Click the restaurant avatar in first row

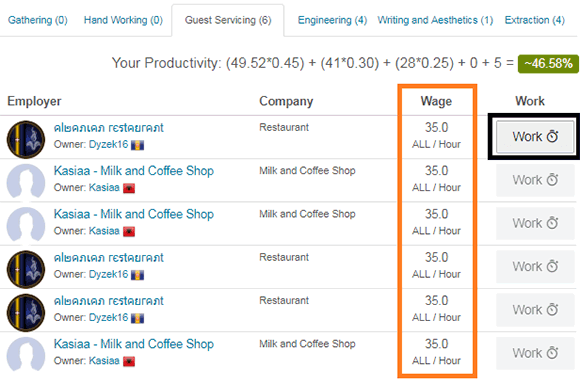pos(26,139)
